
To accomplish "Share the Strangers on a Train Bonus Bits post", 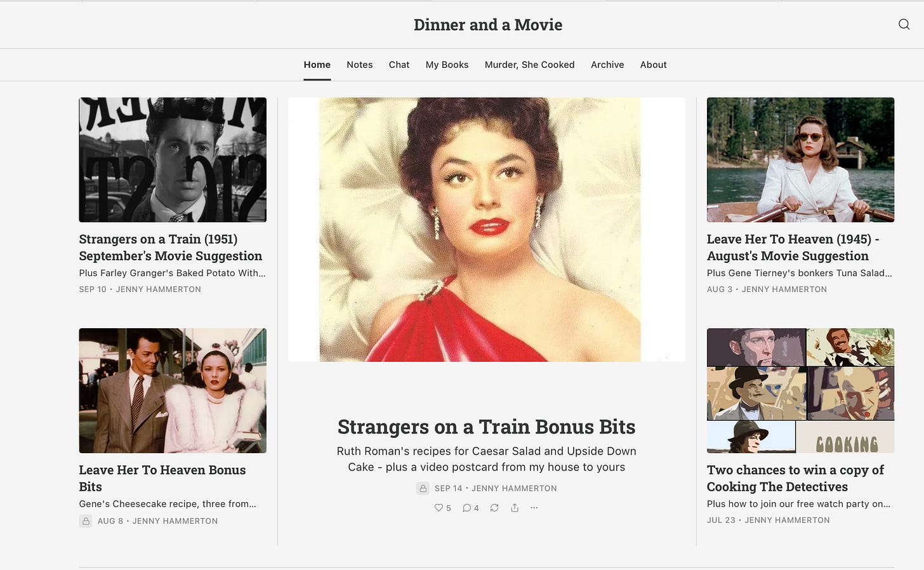I will click(515, 508).
